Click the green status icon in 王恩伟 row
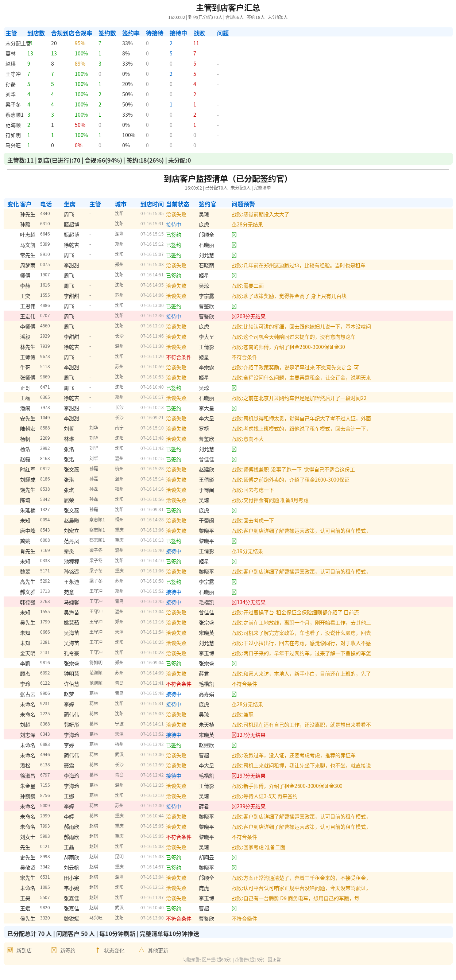The height and width of the screenshot is (980, 456). 234,306
